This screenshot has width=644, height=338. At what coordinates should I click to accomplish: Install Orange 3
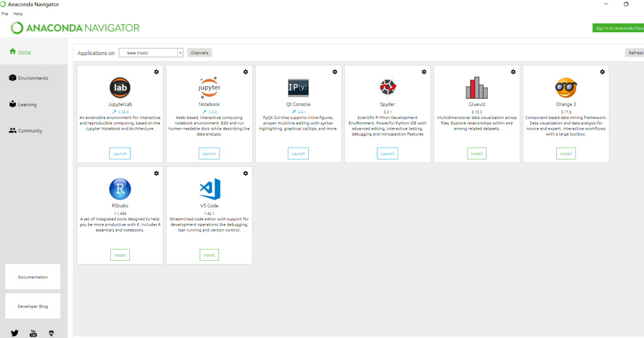tap(566, 153)
